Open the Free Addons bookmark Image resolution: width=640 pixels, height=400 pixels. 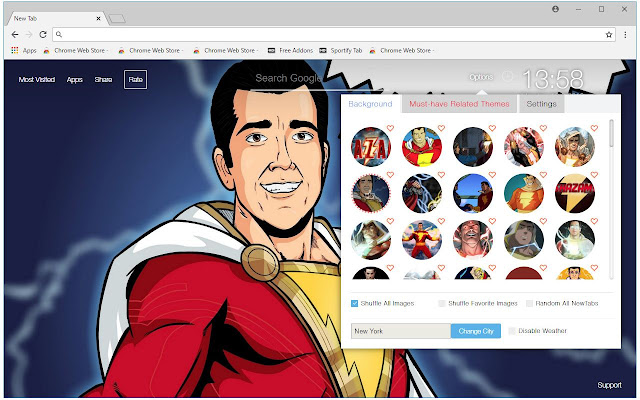(291, 51)
